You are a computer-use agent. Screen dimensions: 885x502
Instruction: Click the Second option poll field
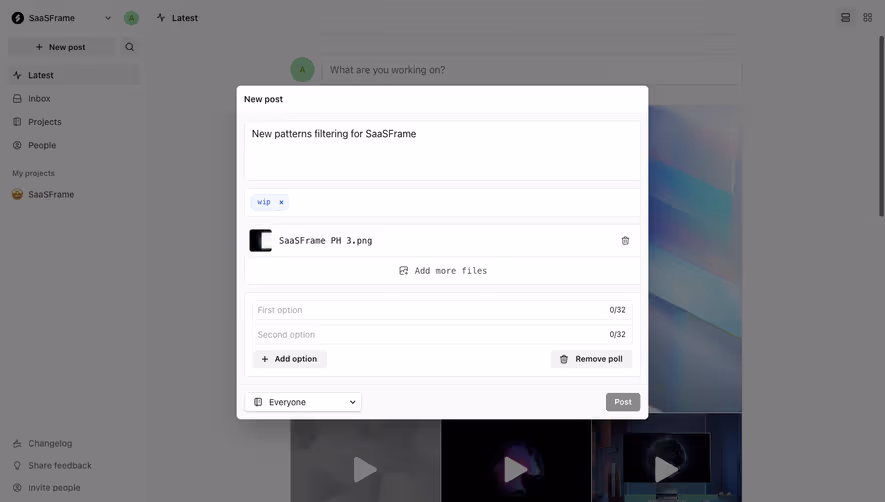[x=442, y=334]
